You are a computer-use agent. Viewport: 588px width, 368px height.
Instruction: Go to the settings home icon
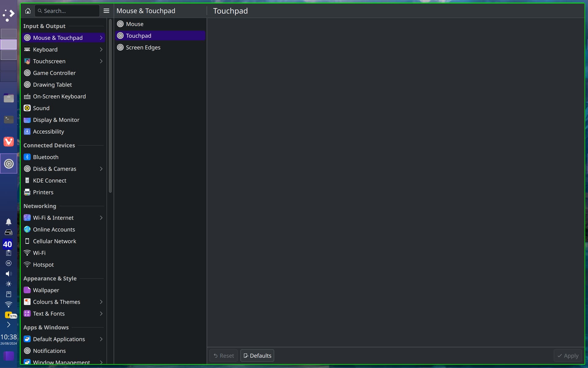click(x=28, y=11)
